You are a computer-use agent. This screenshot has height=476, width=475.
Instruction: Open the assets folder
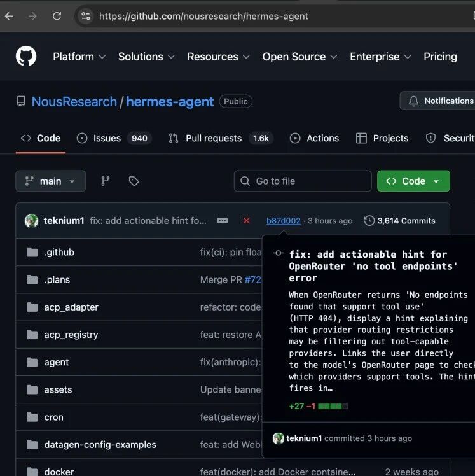[58, 389]
